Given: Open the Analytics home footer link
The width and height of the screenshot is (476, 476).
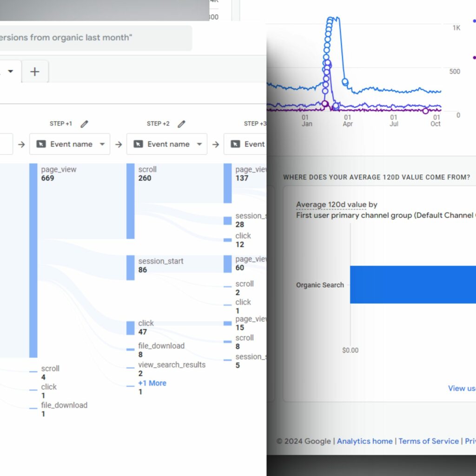Looking at the screenshot, I should (364, 441).
